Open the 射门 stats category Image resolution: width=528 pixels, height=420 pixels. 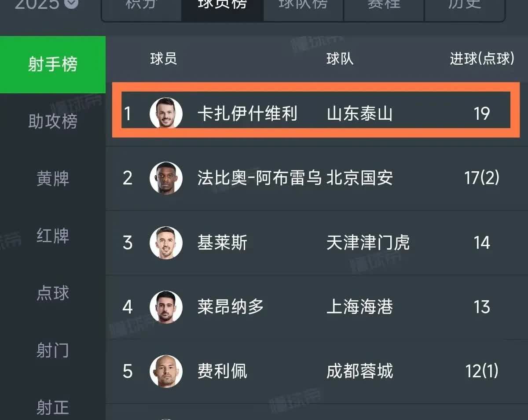point(53,351)
